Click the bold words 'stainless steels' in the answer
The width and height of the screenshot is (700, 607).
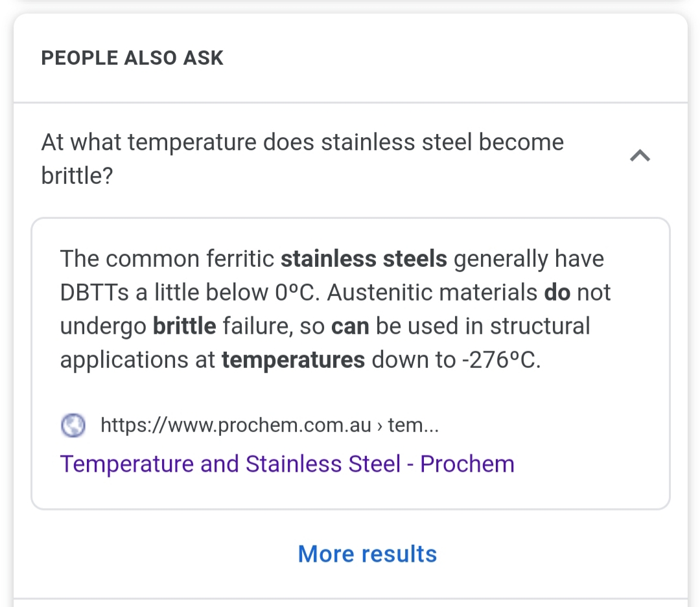[x=364, y=259]
